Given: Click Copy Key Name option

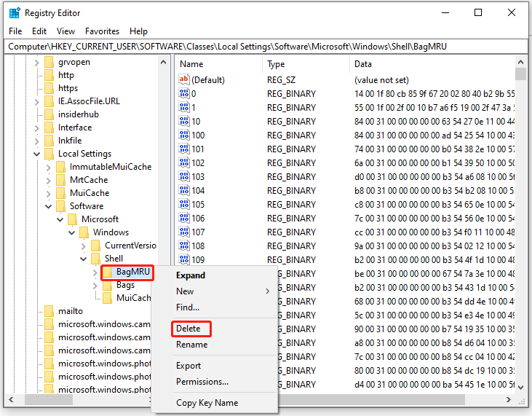Looking at the screenshot, I should [207, 403].
